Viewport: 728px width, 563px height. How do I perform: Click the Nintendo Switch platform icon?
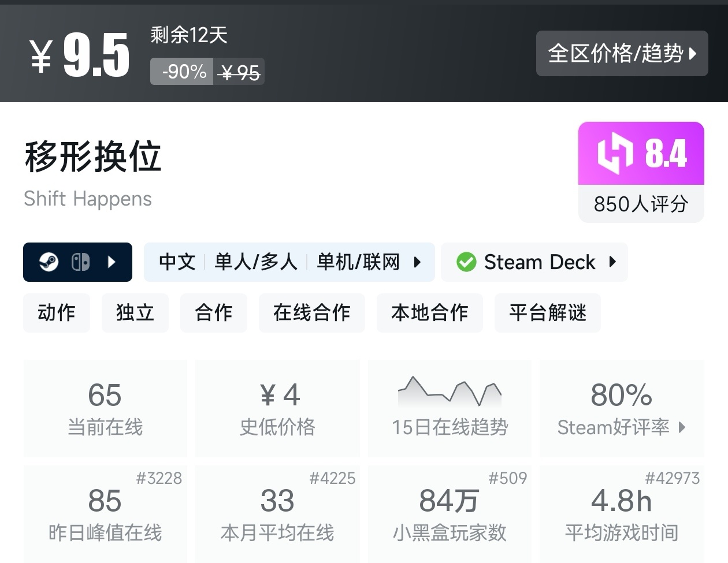(x=80, y=262)
